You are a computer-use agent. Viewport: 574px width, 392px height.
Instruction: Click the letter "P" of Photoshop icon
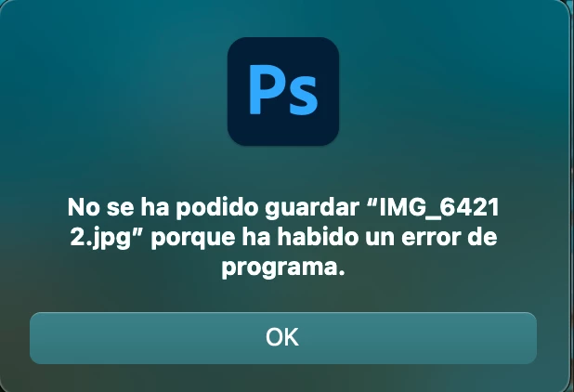(267, 90)
